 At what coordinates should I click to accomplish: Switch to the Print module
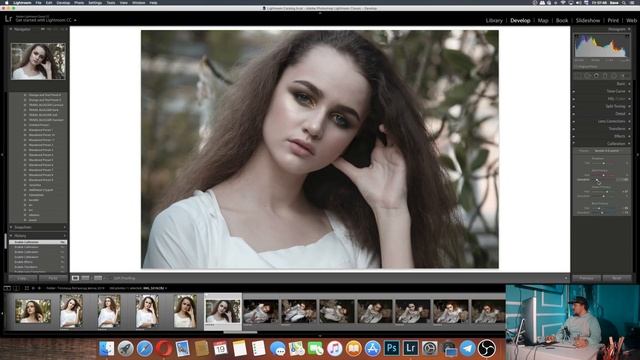point(613,20)
